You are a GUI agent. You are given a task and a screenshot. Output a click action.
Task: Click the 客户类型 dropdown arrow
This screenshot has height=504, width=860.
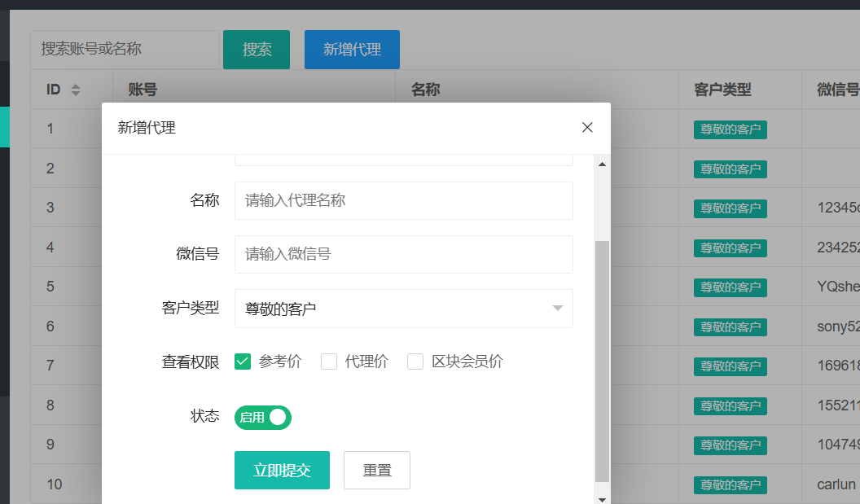coord(558,309)
